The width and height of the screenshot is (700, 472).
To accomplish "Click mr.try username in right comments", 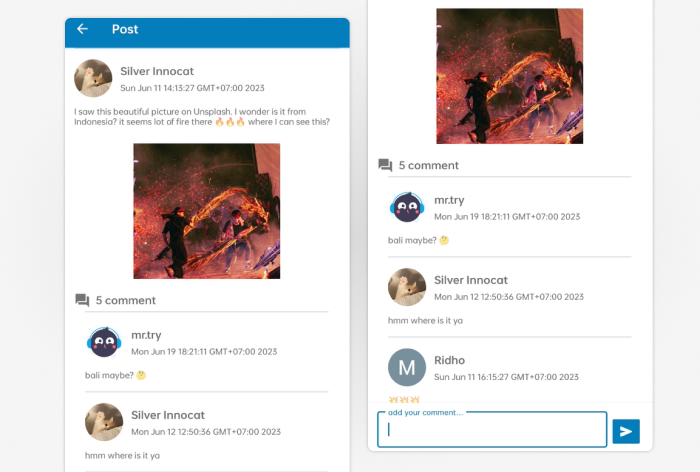I will click(449, 200).
